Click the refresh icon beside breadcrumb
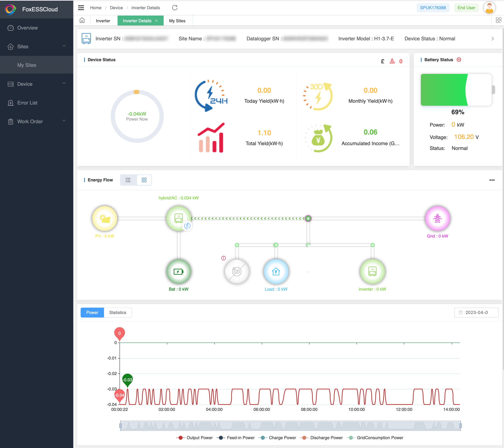 175,8
